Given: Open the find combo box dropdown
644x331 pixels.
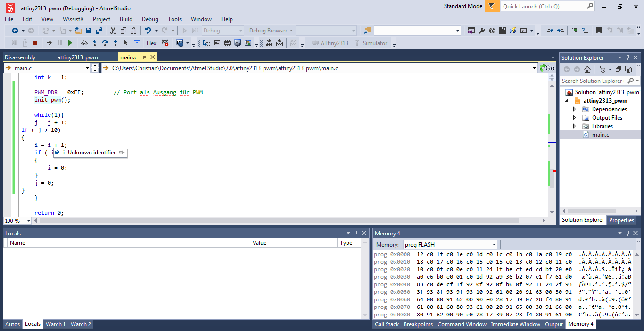Looking at the screenshot, I should 457,31.
